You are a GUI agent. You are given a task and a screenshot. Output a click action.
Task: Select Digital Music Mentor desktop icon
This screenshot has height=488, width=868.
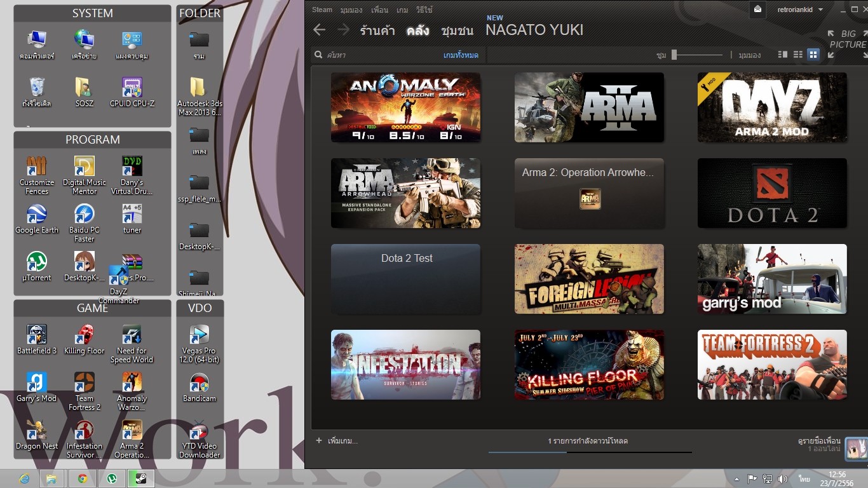coord(85,176)
